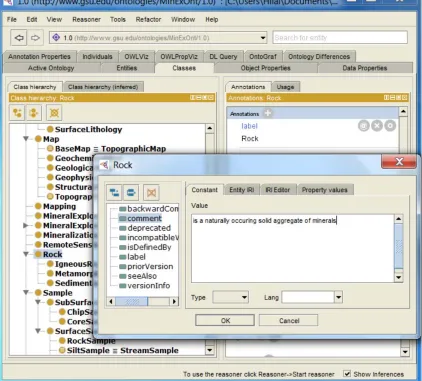Click Cancel in the Rock dialog
The width and height of the screenshot is (422, 381).
[x=289, y=320]
